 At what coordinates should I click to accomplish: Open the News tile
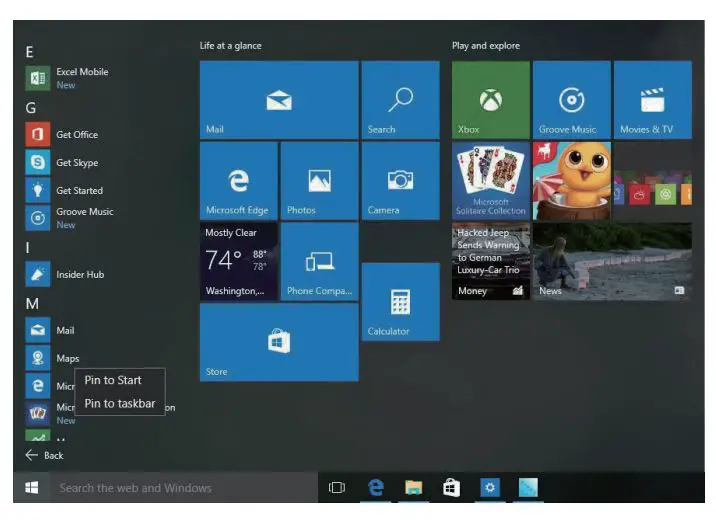(612, 262)
